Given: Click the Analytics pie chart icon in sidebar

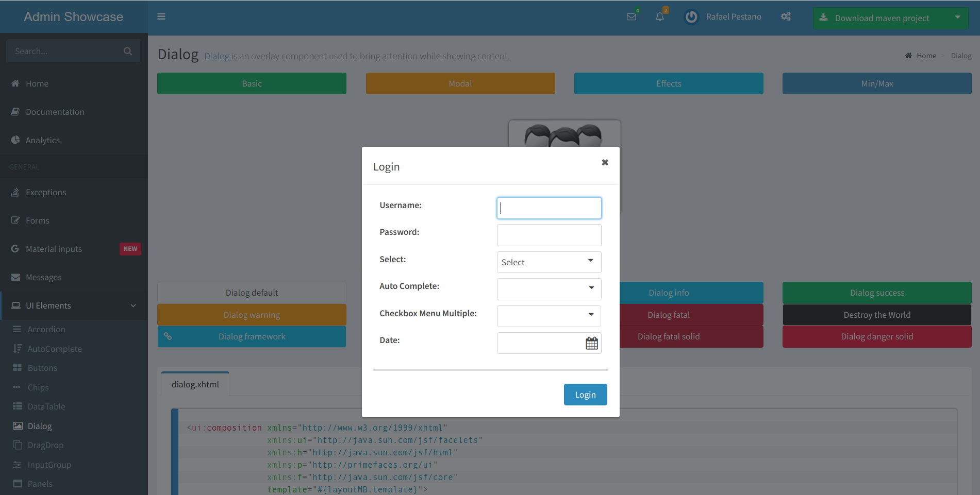Looking at the screenshot, I should tap(16, 140).
